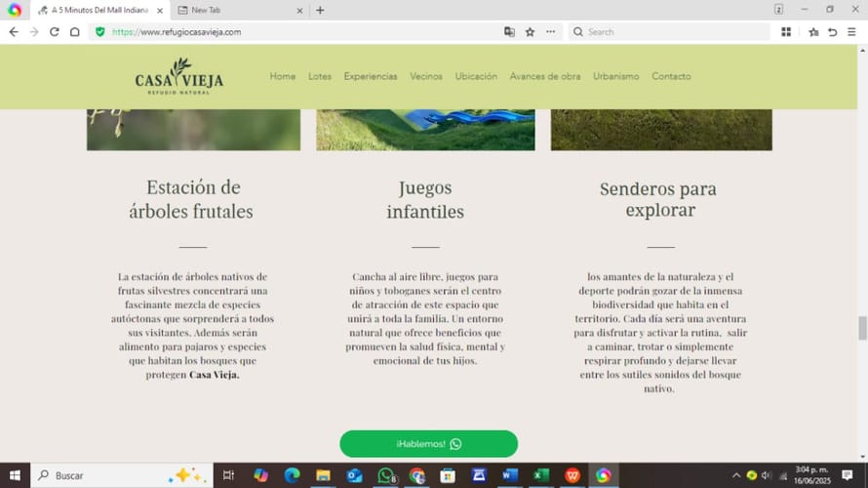Bookmark this page with the star icon

[x=530, y=32]
